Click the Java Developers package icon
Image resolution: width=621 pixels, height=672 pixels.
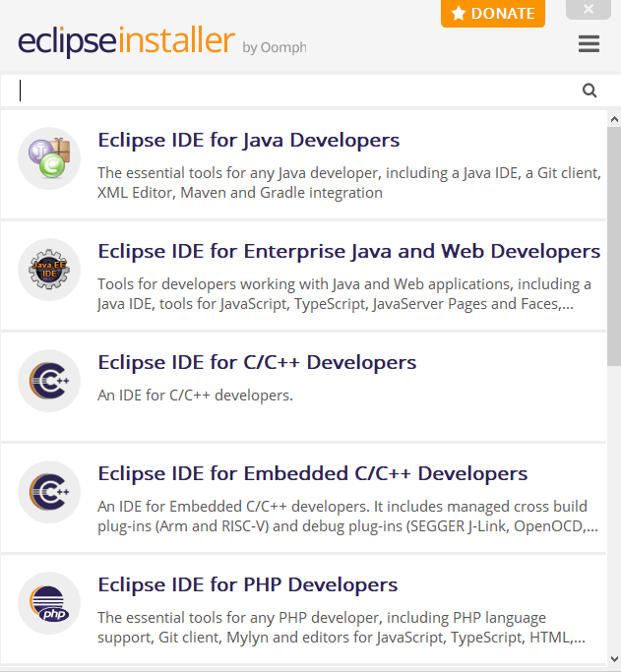49,158
